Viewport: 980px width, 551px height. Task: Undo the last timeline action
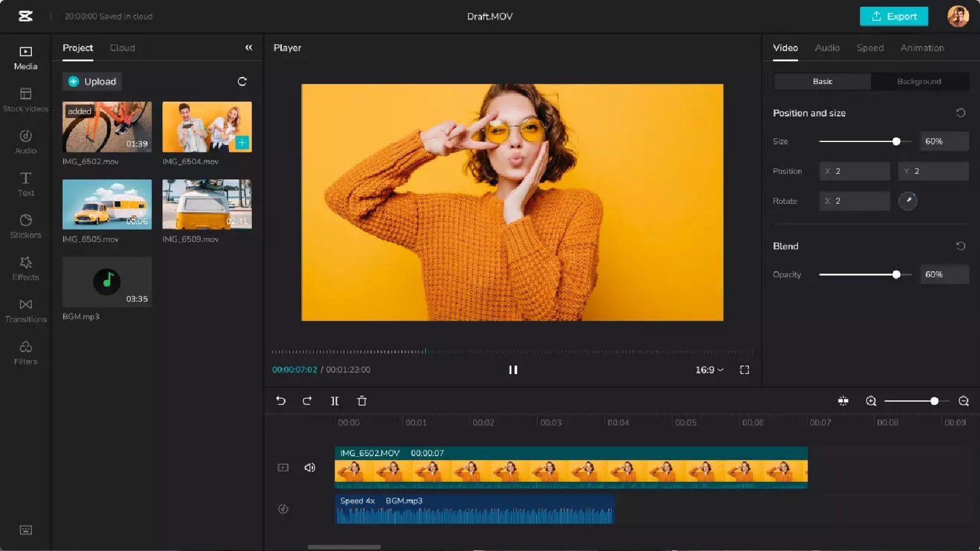coord(281,401)
